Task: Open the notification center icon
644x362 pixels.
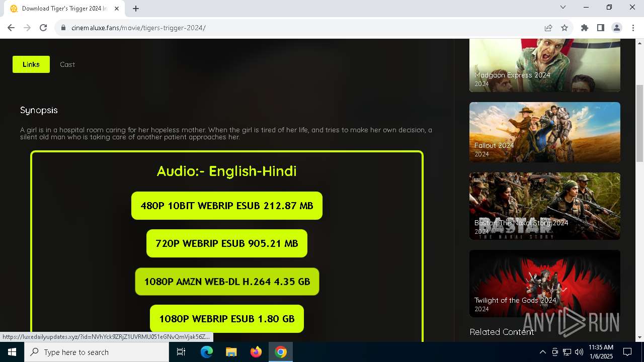Action: (627, 352)
